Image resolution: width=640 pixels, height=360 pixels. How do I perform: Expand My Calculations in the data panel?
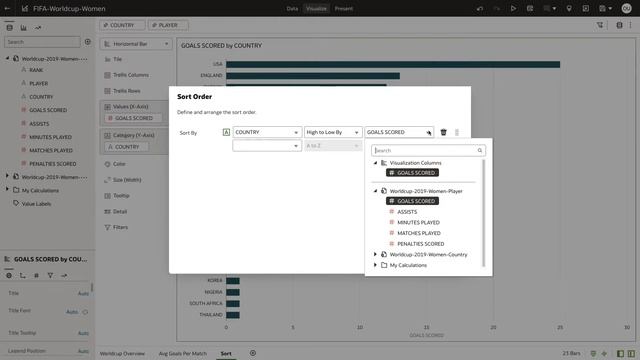(x=7, y=190)
